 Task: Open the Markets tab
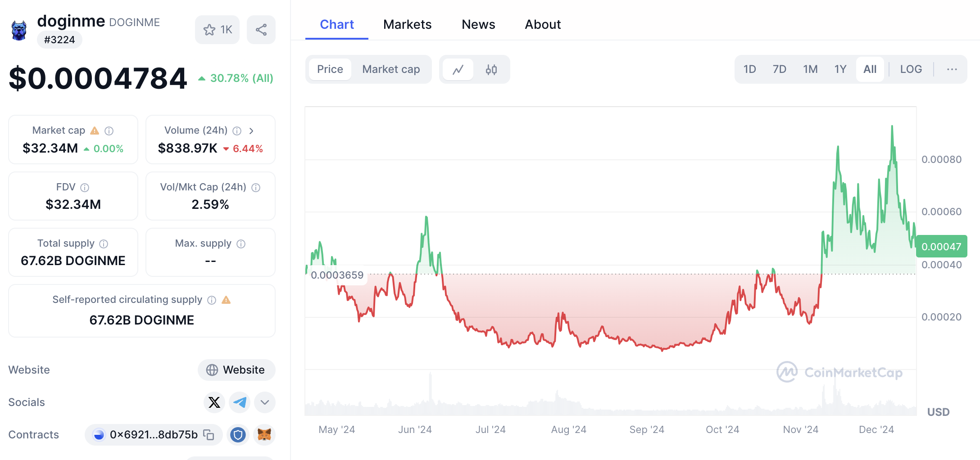[408, 24]
